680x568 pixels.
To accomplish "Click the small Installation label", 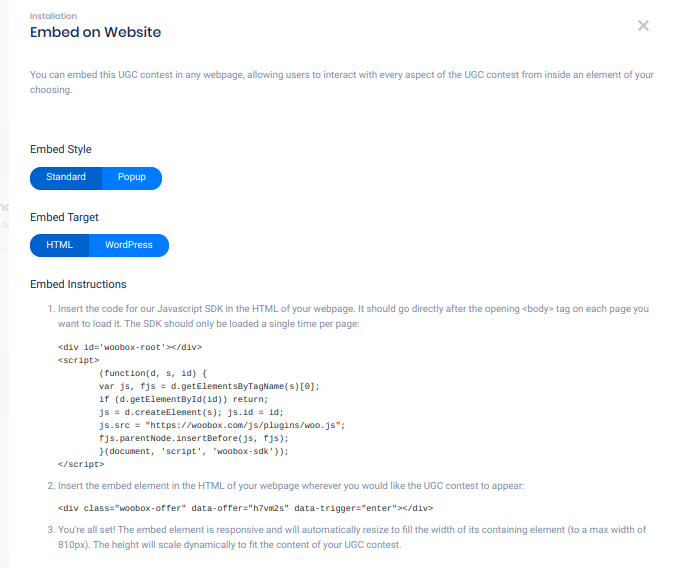I will [x=52, y=16].
